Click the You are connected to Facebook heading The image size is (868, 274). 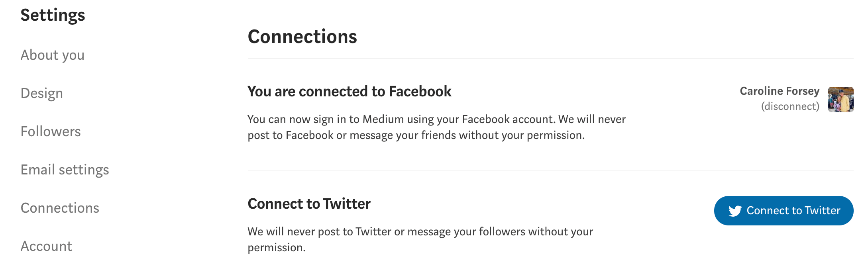pos(350,91)
